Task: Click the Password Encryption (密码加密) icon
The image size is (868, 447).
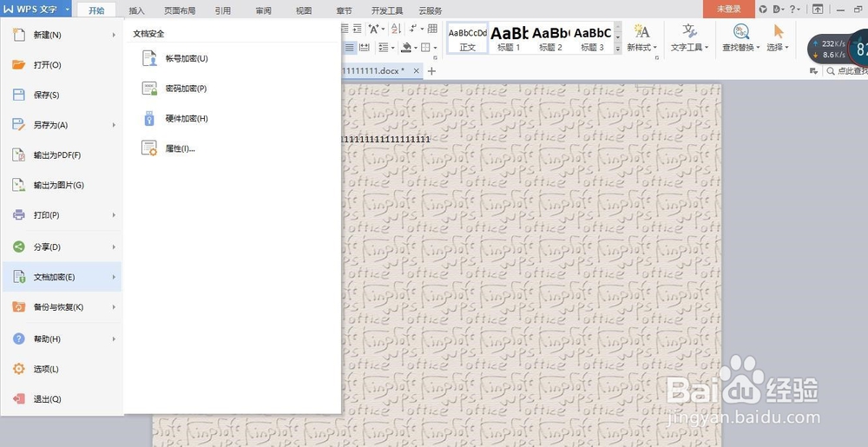Action: [149, 88]
